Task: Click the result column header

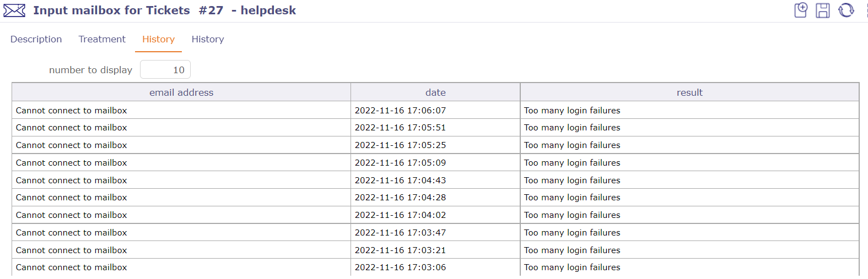Action: 689,92
